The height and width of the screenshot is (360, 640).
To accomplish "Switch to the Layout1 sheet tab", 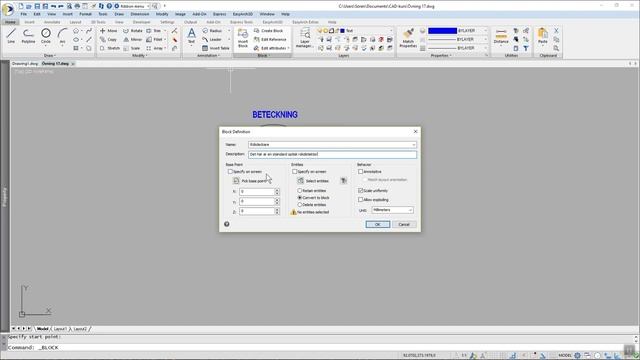I will click(x=60, y=329).
